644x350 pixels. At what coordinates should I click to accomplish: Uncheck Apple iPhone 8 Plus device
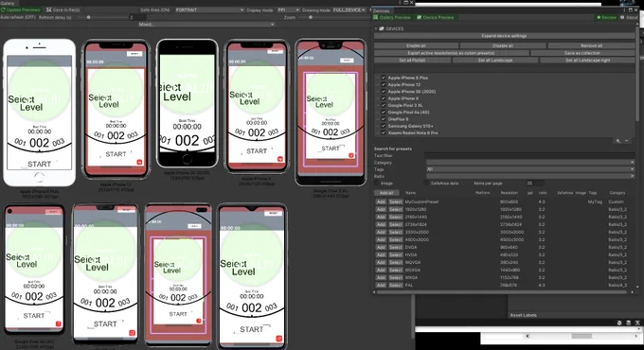[x=384, y=78]
